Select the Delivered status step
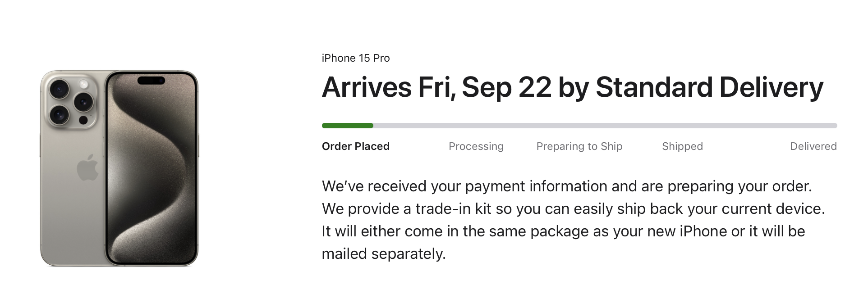This screenshot has width=868, height=303. 813,146
